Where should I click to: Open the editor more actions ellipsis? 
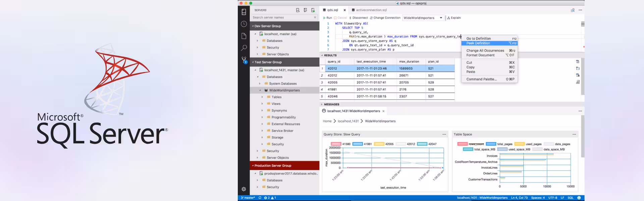[x=580, y=10]
